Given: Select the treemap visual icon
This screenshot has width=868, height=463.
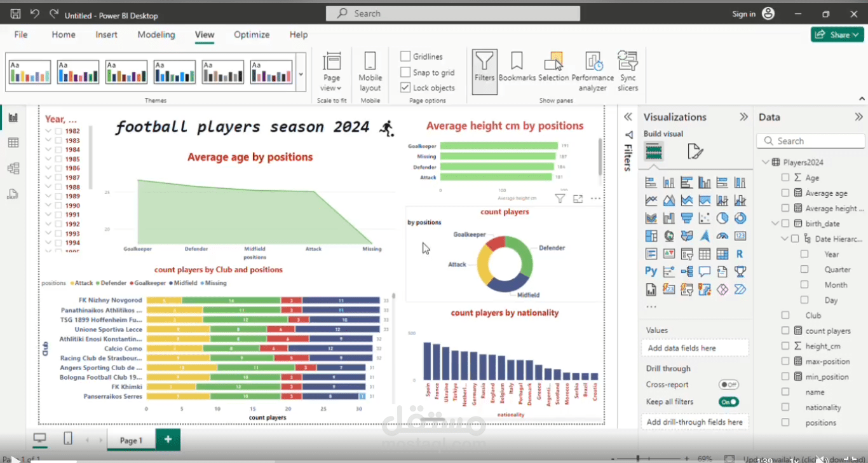Looking at the screenshot, I should coord(651,236).
